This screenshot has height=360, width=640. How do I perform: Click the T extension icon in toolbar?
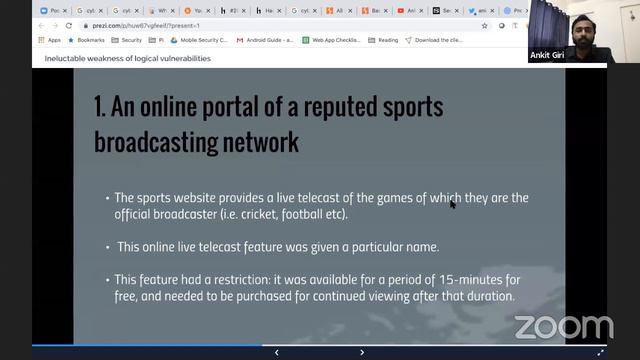point(515,26)
